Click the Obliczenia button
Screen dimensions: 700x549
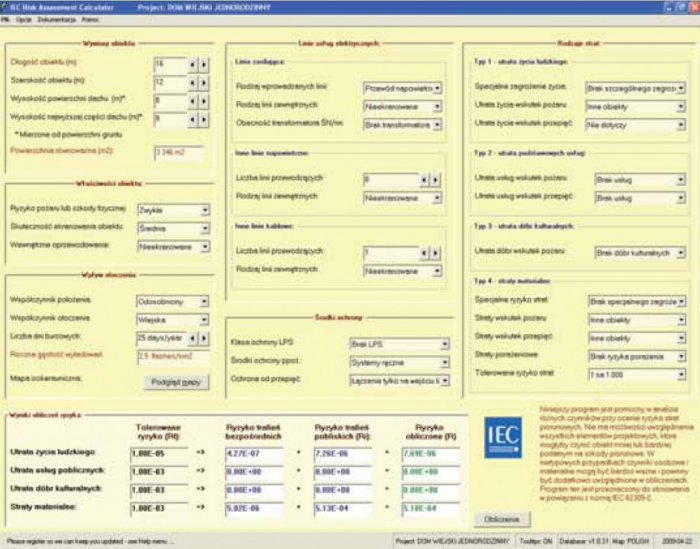(x=502, y=519)
